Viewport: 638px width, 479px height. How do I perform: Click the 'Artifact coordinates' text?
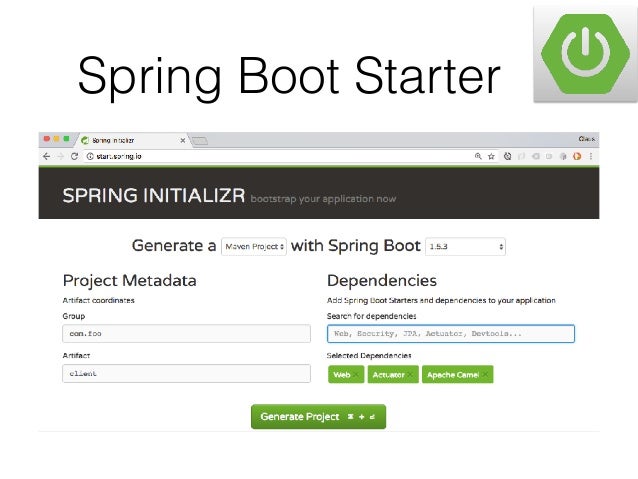coord(98,300)
